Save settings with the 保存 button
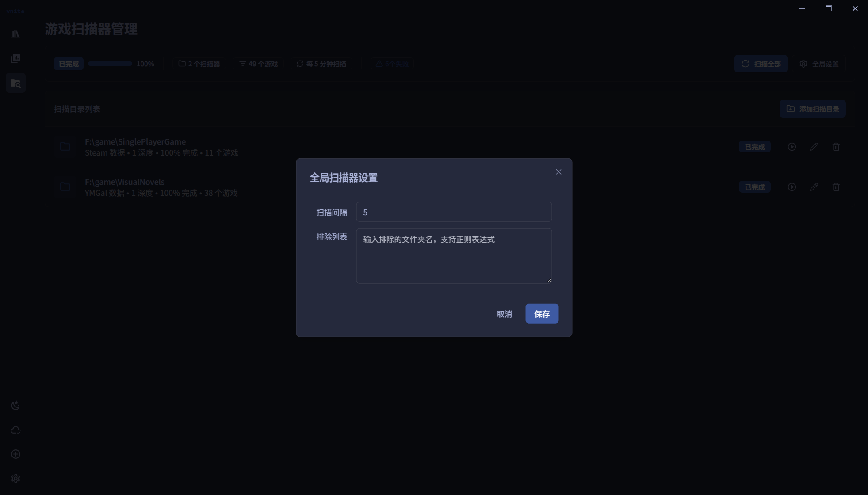Image resolution: width=868 pixels, height=495 pixels. tap(542, 314)
